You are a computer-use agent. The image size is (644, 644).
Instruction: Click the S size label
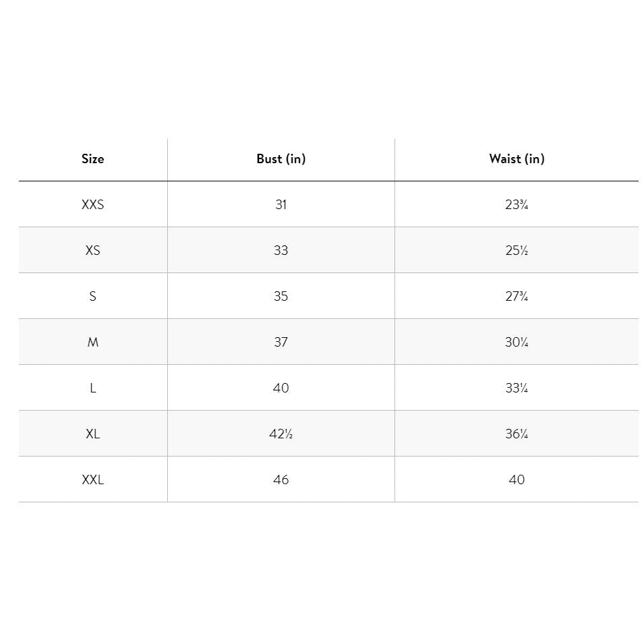(x=93, y=296)
